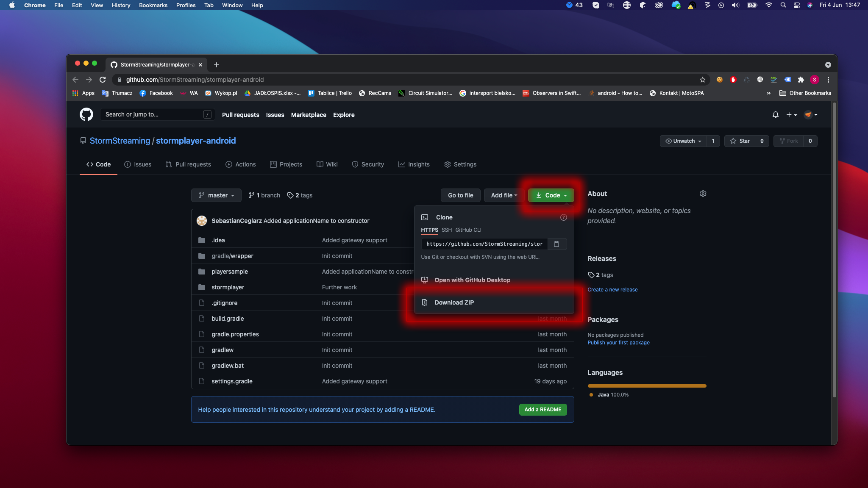
Task: Follow Publish your first package link
Action: point(618,343)
